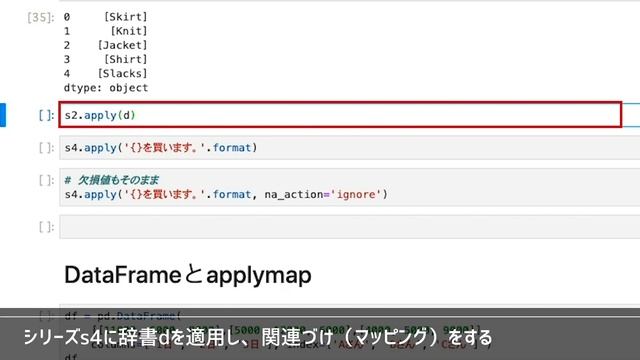Click the '[Jacket]' output row
Screen dimensions: 640x360
[x=105, y=45]
